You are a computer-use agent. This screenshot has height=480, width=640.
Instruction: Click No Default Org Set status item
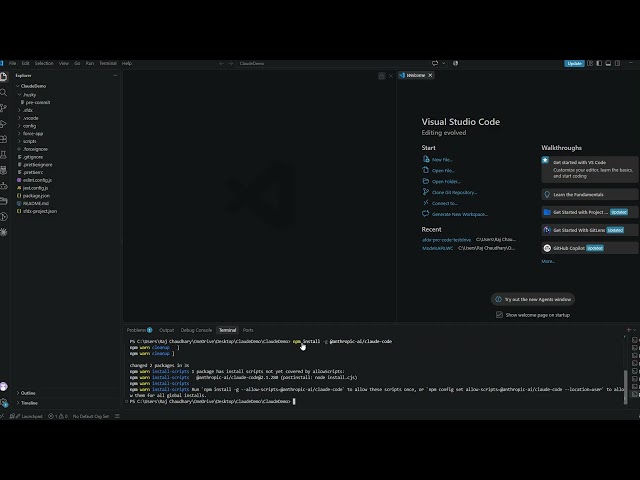click(91, 416)
